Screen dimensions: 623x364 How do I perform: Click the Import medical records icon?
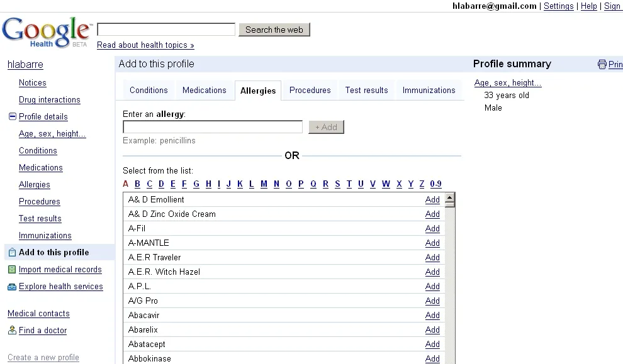(x=13, y=270)
